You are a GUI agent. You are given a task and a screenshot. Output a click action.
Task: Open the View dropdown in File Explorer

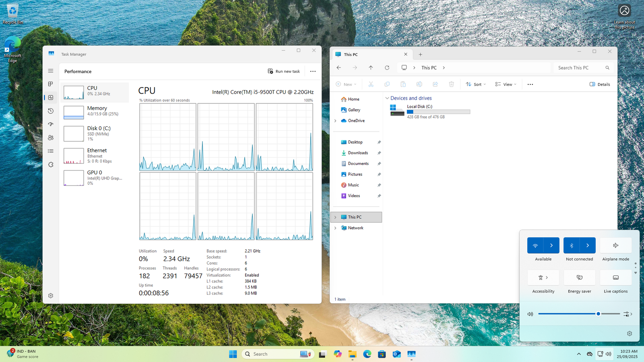point(506,84)
